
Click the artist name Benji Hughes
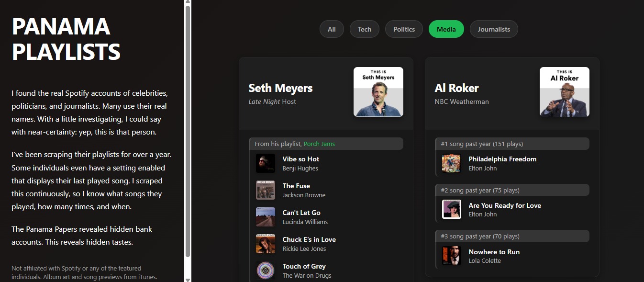click(300, 169)
